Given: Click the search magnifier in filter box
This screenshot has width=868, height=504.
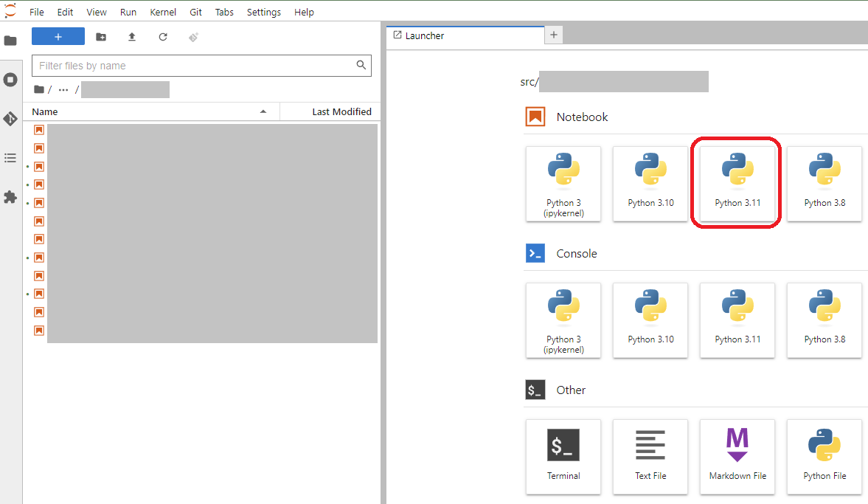Looking at the screenshot, I should [x=361, y=66].
